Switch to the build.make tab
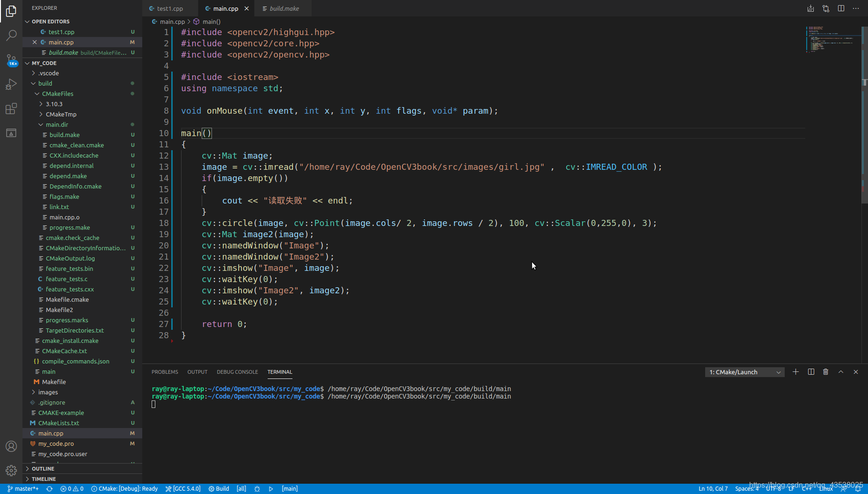 coord(284,8)
